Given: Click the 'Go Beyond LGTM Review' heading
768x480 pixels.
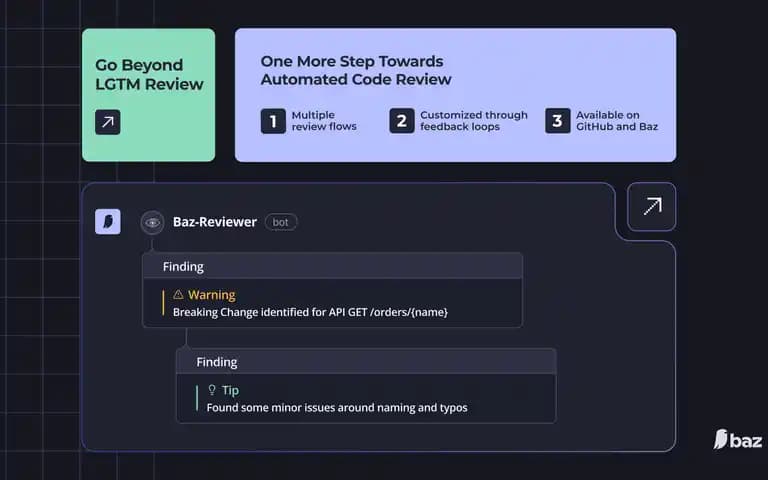Looking at the screenshot, I should click(x=149, y=74).
